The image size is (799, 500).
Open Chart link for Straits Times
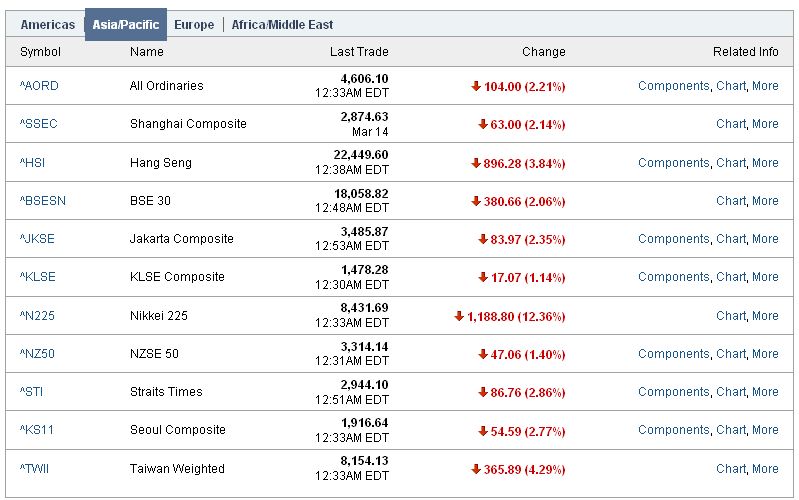click(x=731, y=391)
